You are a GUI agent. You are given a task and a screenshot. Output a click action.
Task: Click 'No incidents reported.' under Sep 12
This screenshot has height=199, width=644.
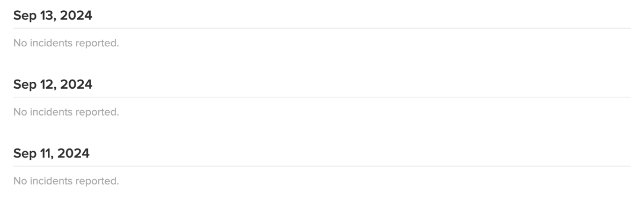pos(66,112)
